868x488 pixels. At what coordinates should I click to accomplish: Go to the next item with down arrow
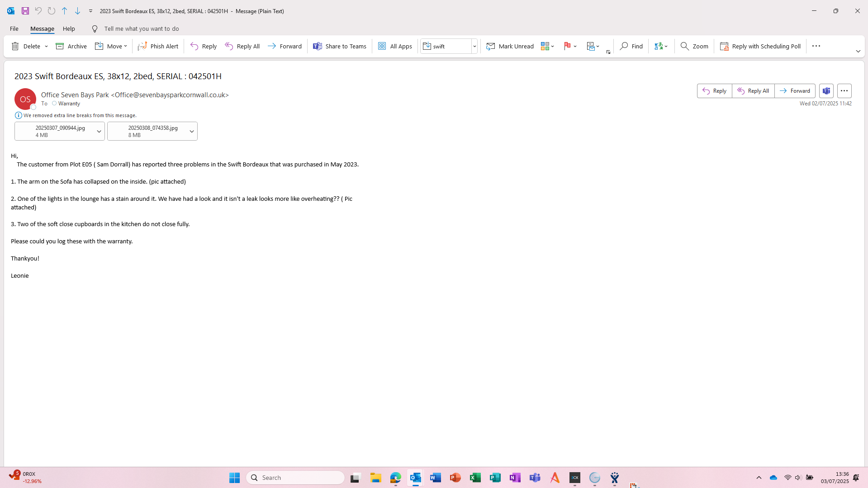pyautogui.click(x=78, y=11)
